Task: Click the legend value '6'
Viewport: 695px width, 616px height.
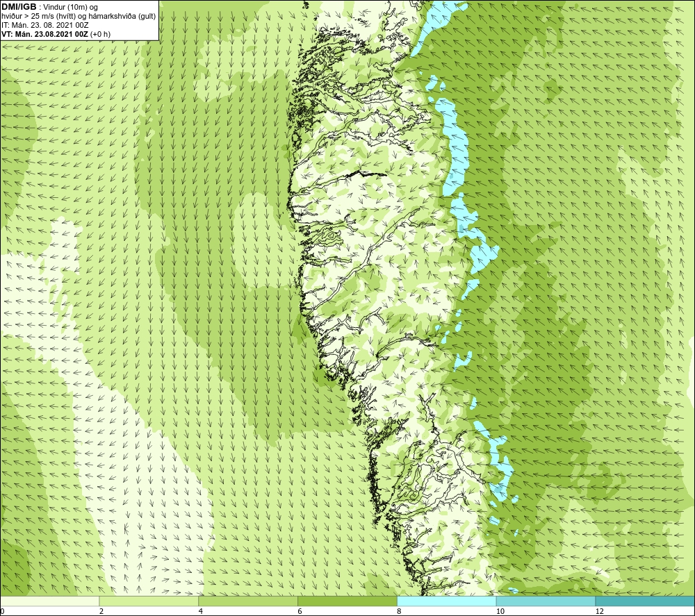Action: click(x=300, y=611)
